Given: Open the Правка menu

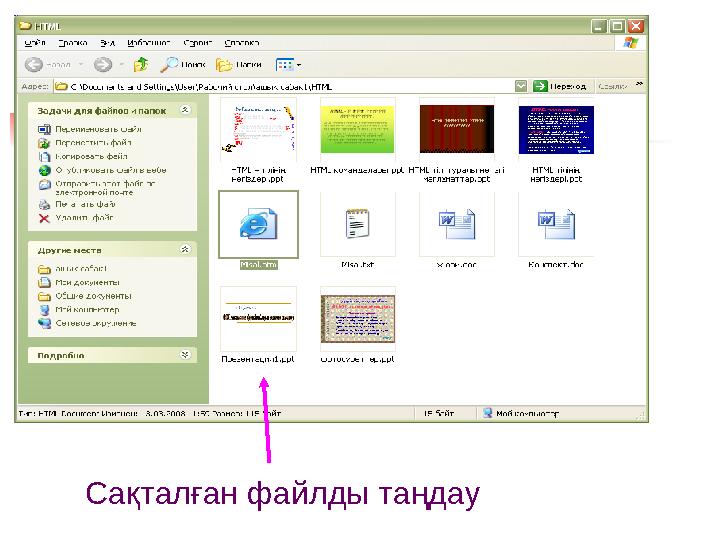Looking at the screenshot, I should pyautogui.click(x=73, y=43).
